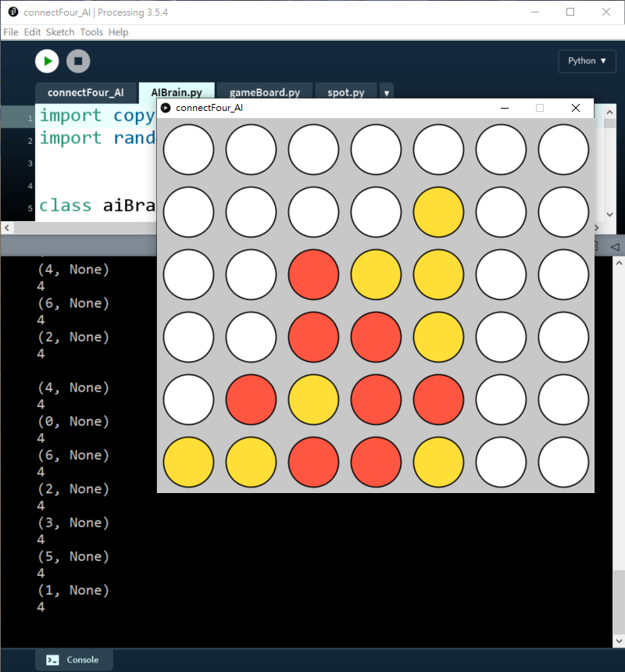Open the spot.py tab
The width and height of the screenshot is (625, 672).
coord(345,92)
